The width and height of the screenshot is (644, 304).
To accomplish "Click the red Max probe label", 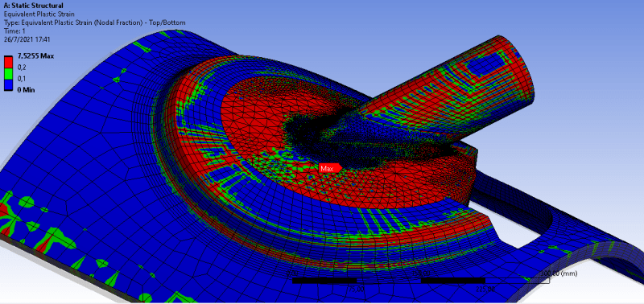I will [x=330, y=168].
